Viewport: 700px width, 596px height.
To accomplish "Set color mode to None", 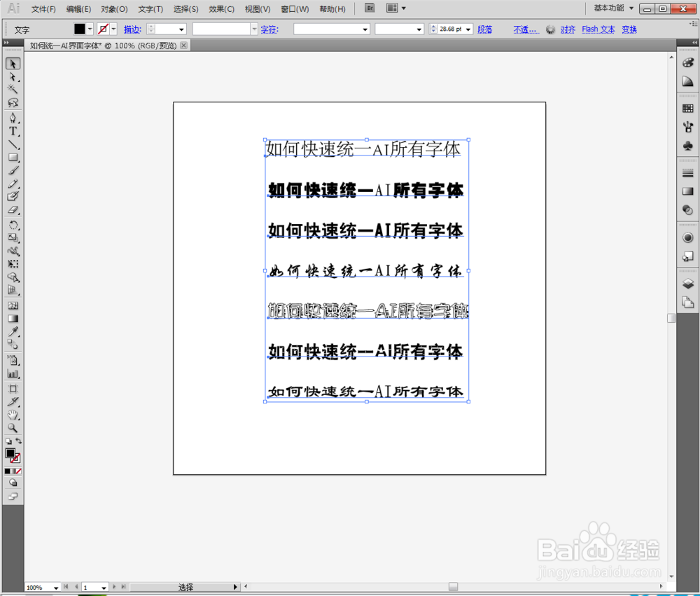I will point(19,471).
